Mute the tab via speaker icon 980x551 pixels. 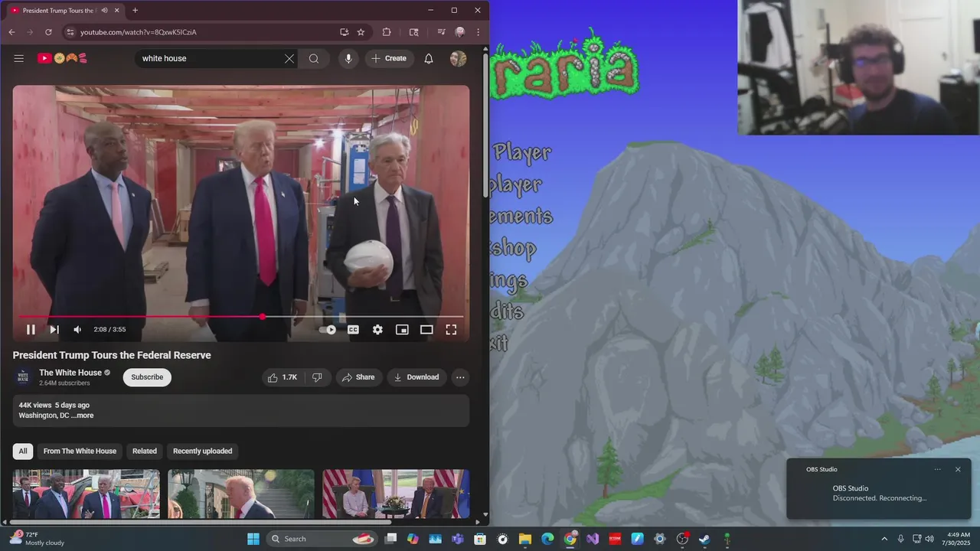[104, 11]
